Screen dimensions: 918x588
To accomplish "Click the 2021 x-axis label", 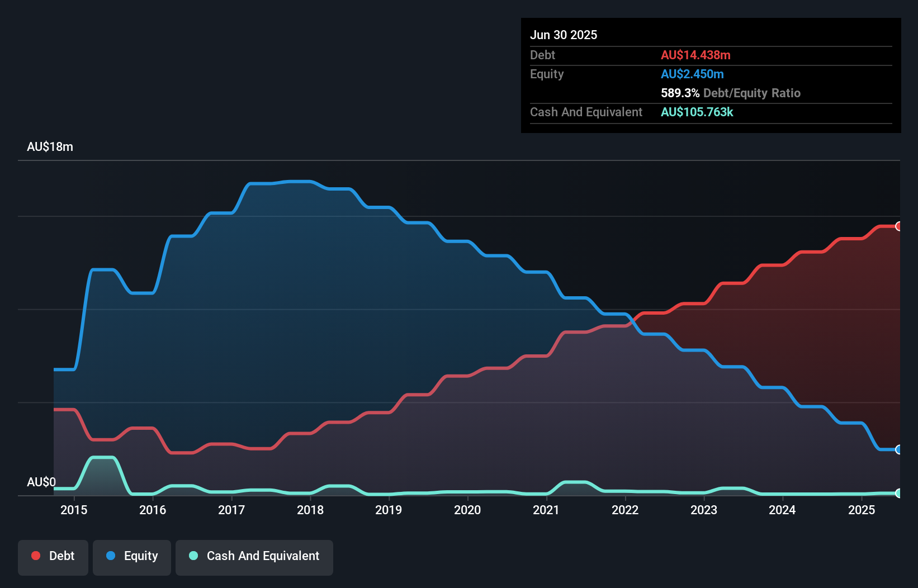I will point(546,510).
